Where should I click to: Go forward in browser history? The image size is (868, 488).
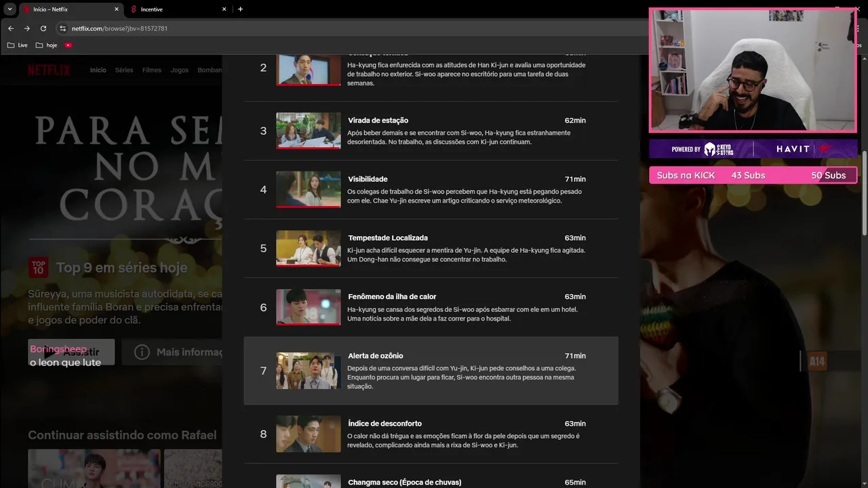point(26,28)
